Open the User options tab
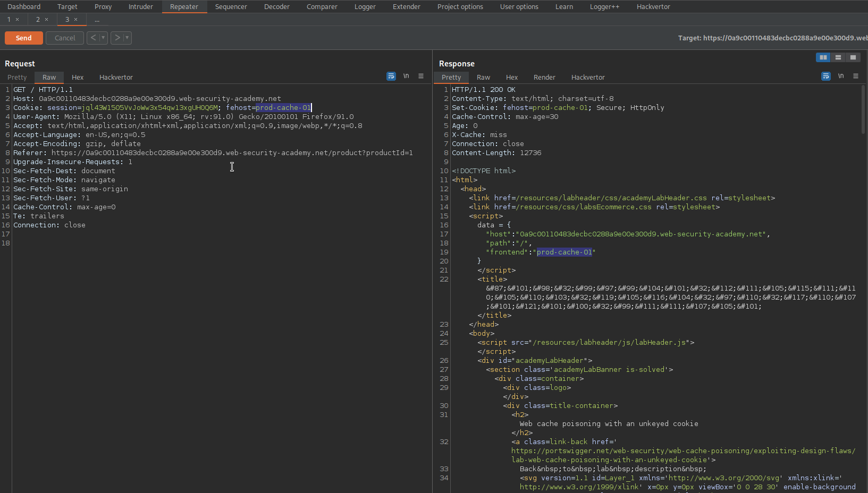868x493 pixels. pyautogui.click(x=519, y=6)
